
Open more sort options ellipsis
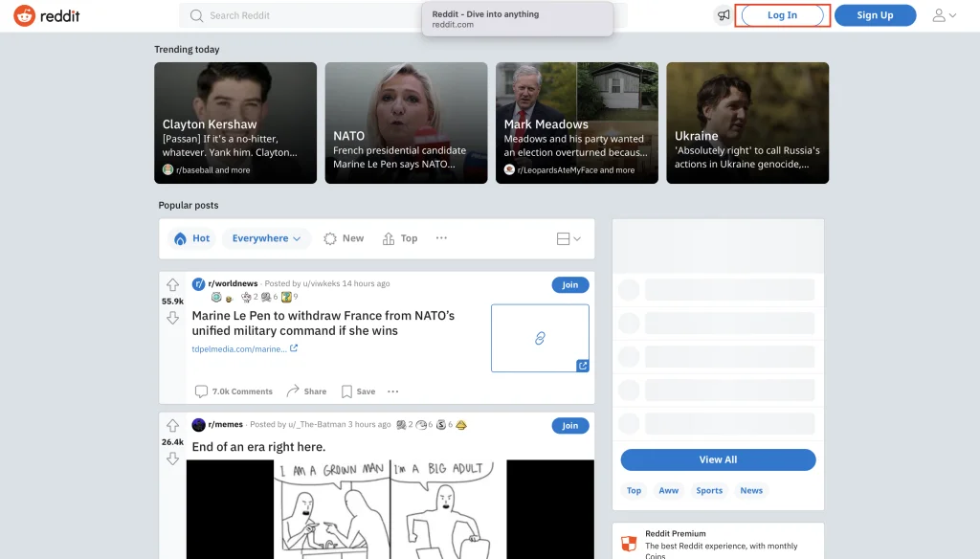(441, 237)
